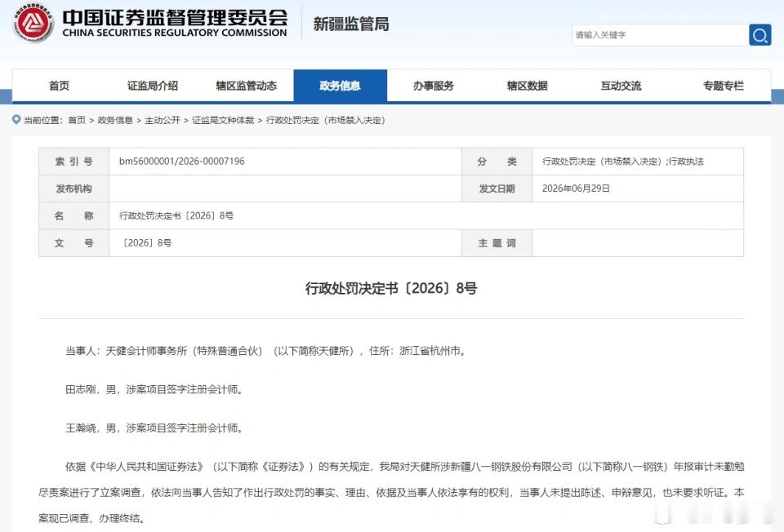This screenshot has width=784, height=532.
Task: Click the location pin icon before 当前位置
Action: coord(16,120)
